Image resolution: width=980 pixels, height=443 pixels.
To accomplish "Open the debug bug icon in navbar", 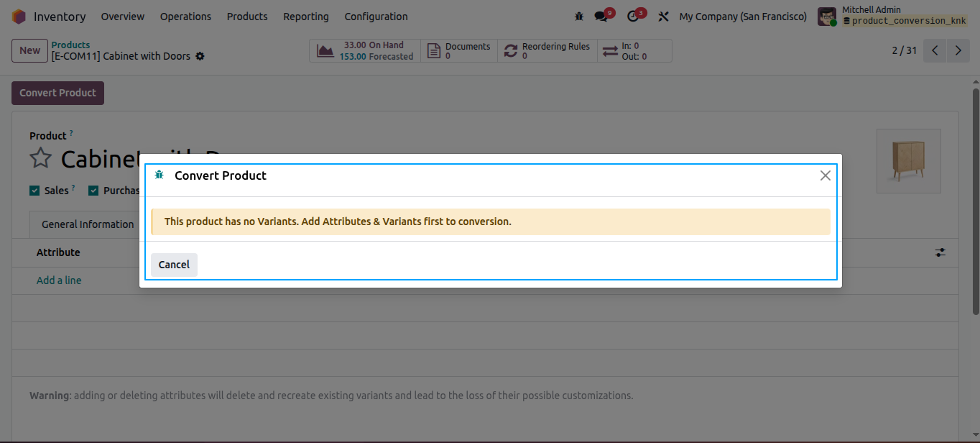I will (x=579, y=17).
